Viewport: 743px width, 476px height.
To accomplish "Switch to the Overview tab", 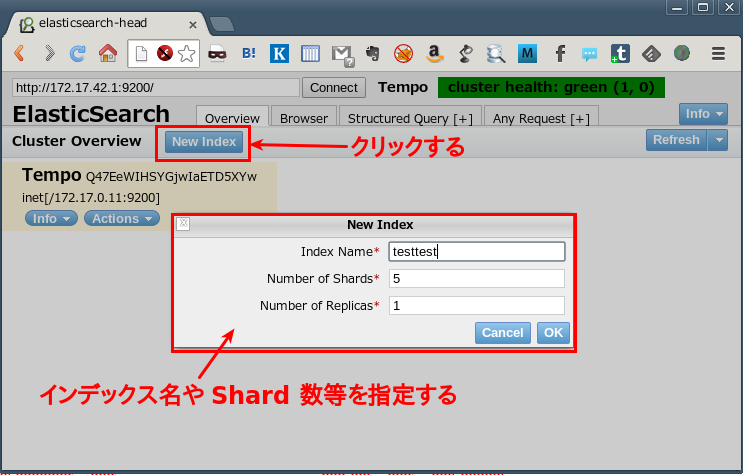I will 232,117.
